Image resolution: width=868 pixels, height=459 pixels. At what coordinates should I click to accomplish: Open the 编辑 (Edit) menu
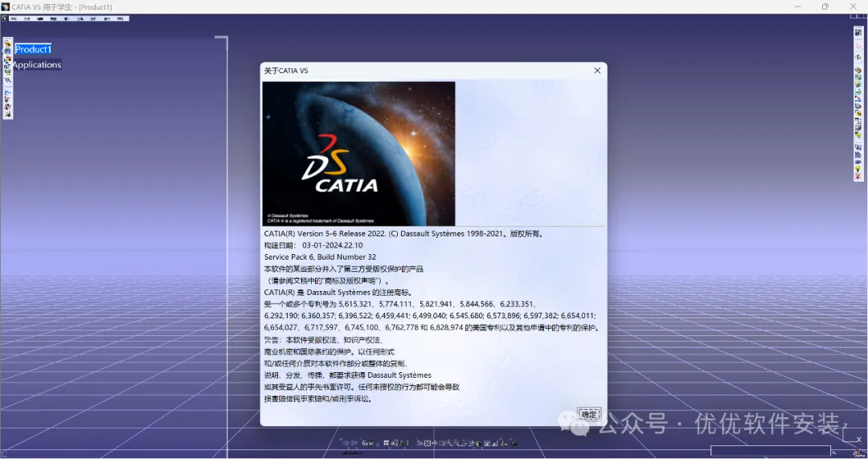click(40, 18)
